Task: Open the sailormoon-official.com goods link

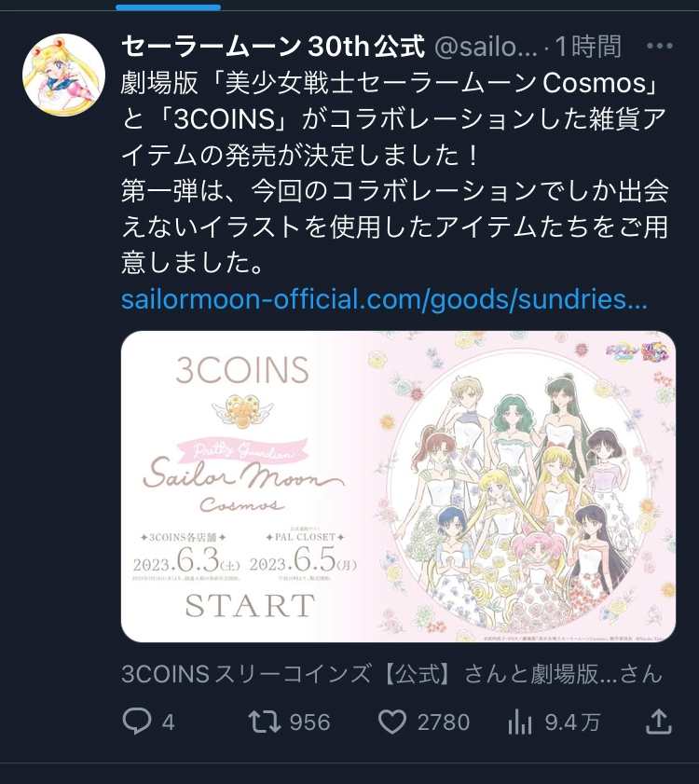Action: click(384, 299)
